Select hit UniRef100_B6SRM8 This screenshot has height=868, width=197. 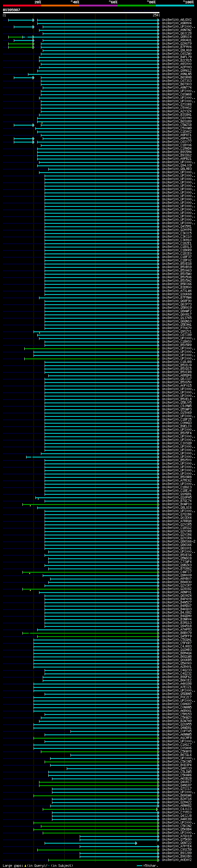click(x=176, y=78)
